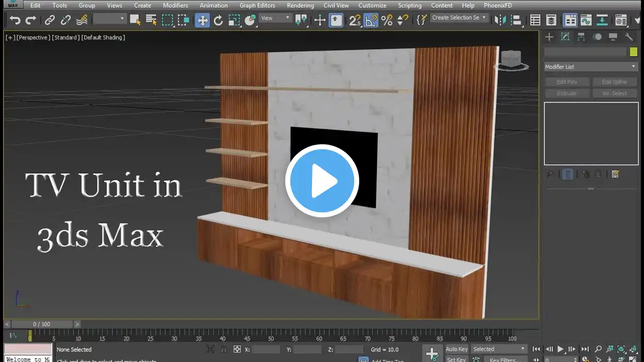Click the X coordinate input field
644x362 pixels.
tap(266, 349)
